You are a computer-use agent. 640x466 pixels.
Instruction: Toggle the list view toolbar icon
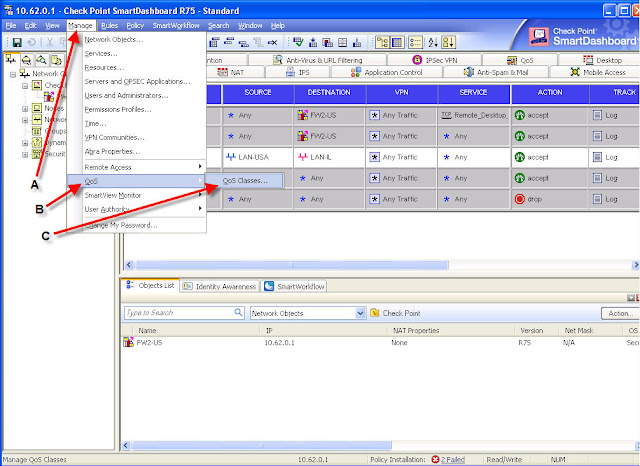point(416,42)
